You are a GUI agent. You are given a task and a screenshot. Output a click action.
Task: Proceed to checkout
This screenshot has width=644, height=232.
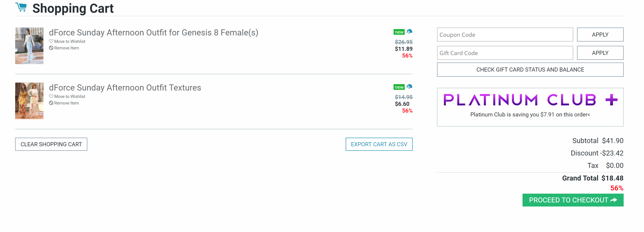pyautogui.click(x=573, y=200)
